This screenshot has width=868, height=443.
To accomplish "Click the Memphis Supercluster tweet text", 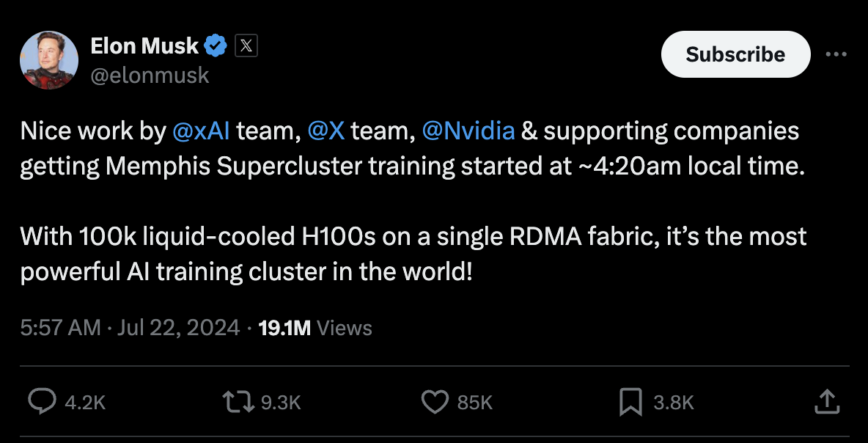I will pyautogui.click(x=411, y=166).
